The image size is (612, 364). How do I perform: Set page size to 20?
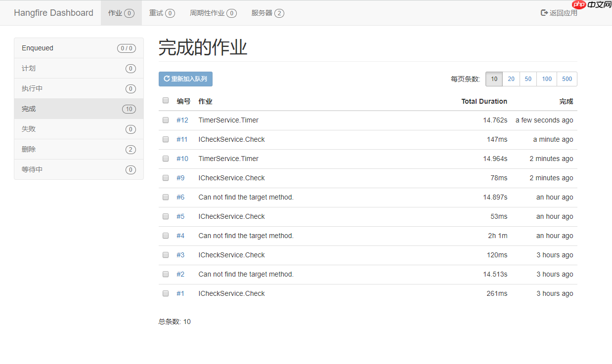[x=511, y=79]
